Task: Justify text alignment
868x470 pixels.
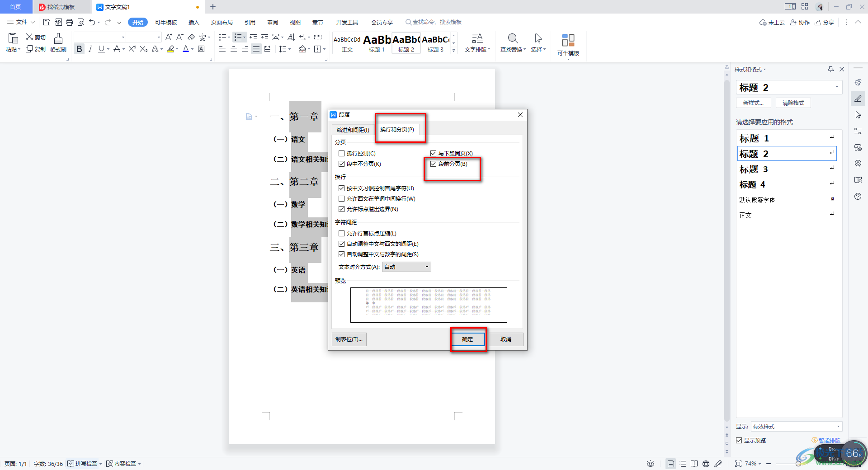Action: point(256,49)
